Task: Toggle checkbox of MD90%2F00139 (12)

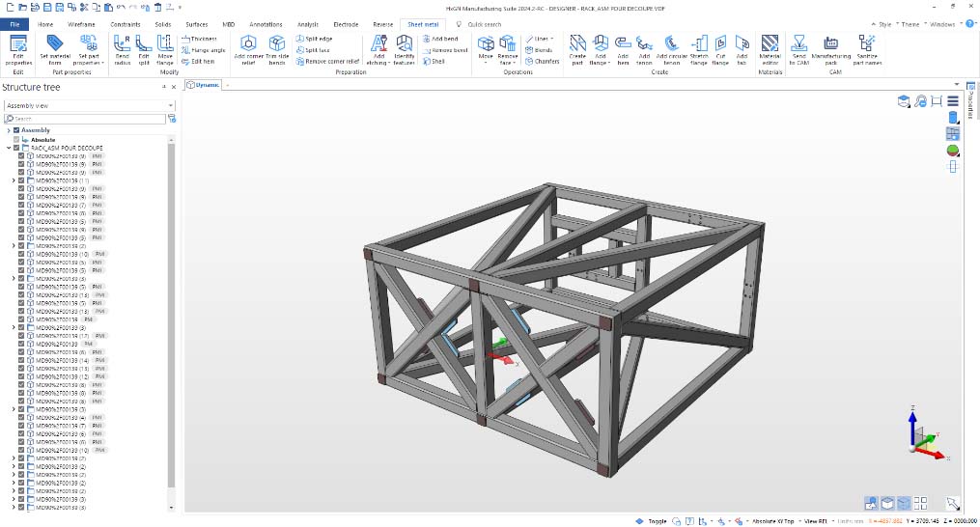Action: pyautogui.click(x=21, y=377)
